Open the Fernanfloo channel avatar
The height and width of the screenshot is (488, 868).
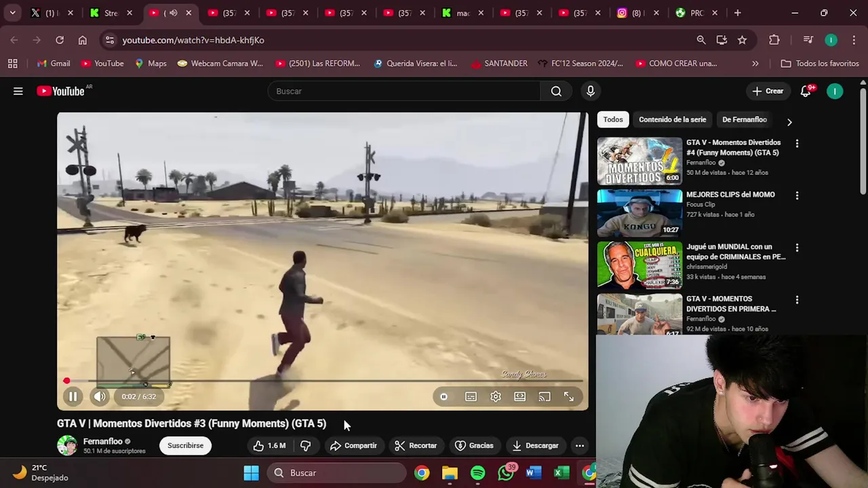pyautogui.click(x=67, y=445)
